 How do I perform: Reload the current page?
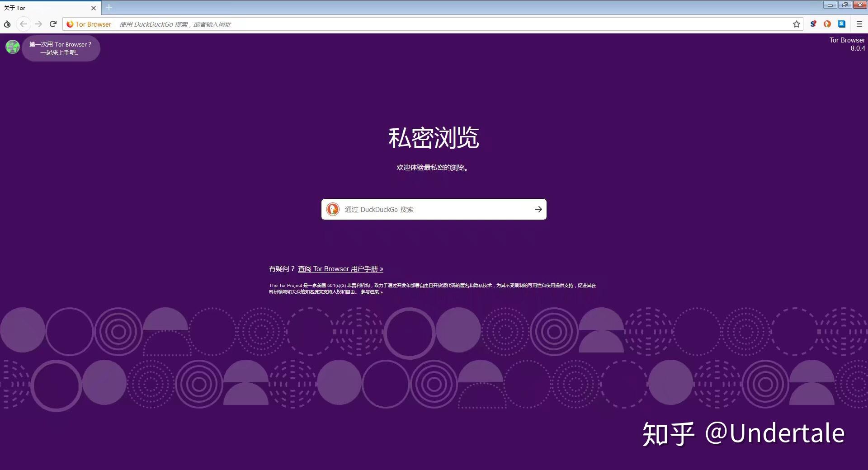(53, 24)
